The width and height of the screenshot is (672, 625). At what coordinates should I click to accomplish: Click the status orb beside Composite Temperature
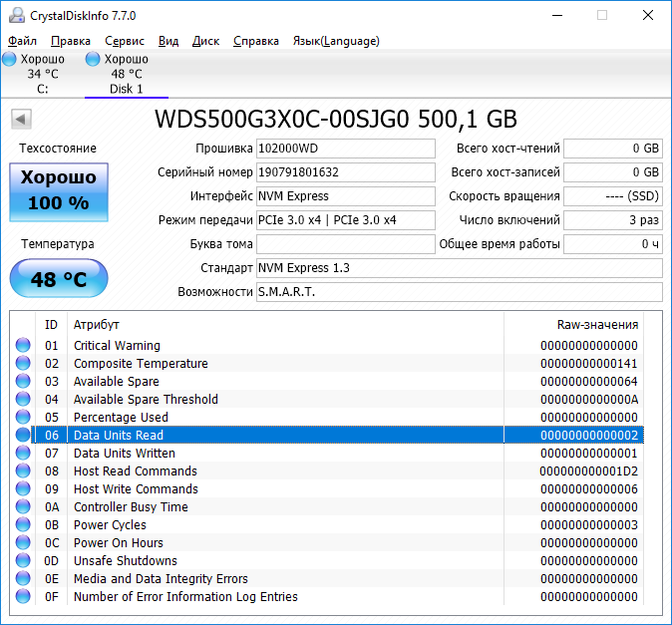click(23, 364)
